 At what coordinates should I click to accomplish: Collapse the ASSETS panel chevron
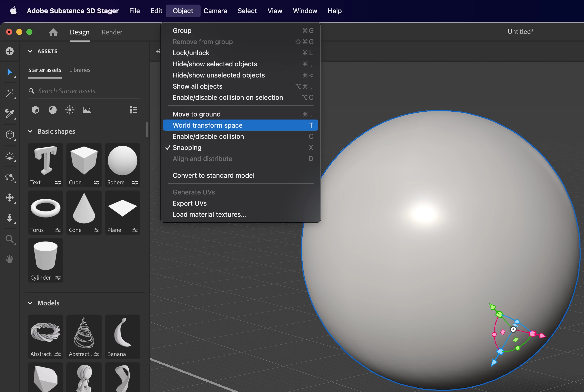click(30, 51)
